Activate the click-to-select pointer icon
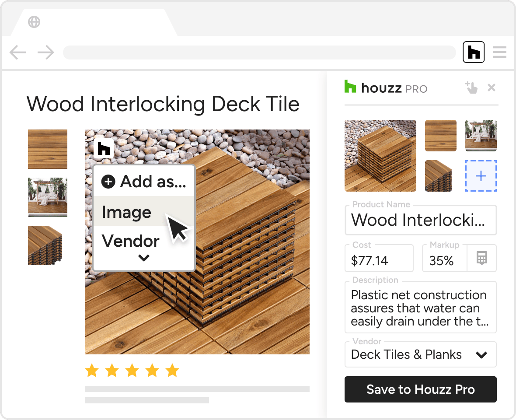Viewport: 516px width, 420px height. click(471, 87)
